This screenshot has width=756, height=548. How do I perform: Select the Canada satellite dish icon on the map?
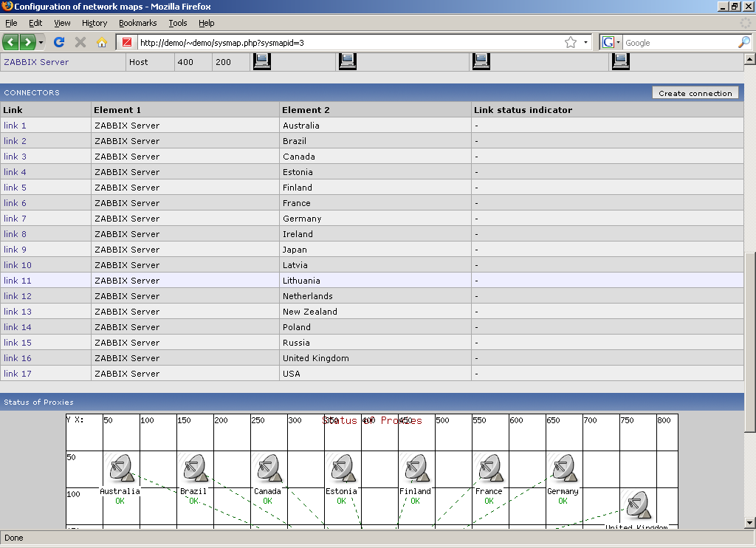click(x=267, y=468)
